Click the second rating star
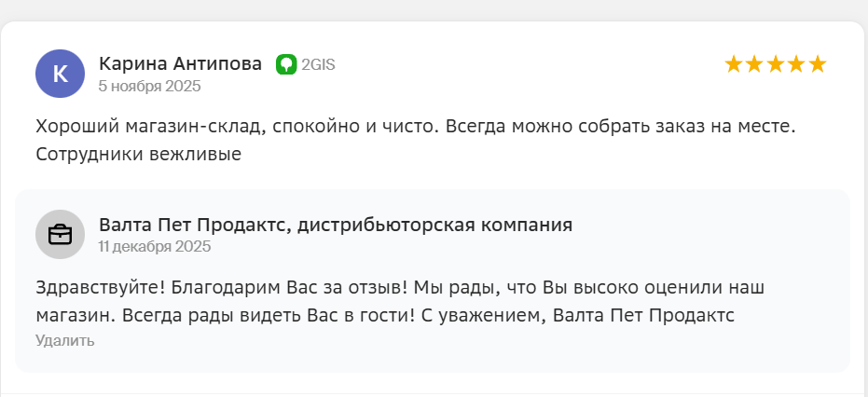This screenshot has width=868, height=397. click(x=754, y=64)
